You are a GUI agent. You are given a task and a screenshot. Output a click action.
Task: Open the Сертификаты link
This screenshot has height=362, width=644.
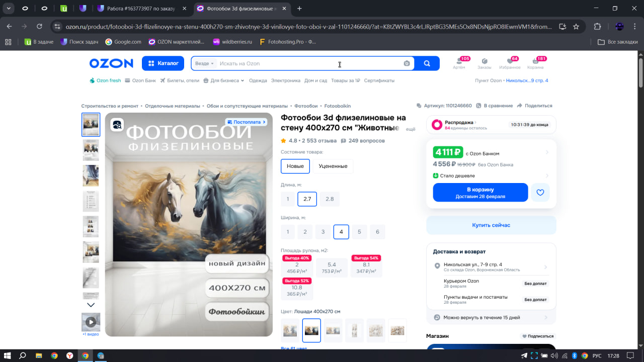[x=379, y=80]
